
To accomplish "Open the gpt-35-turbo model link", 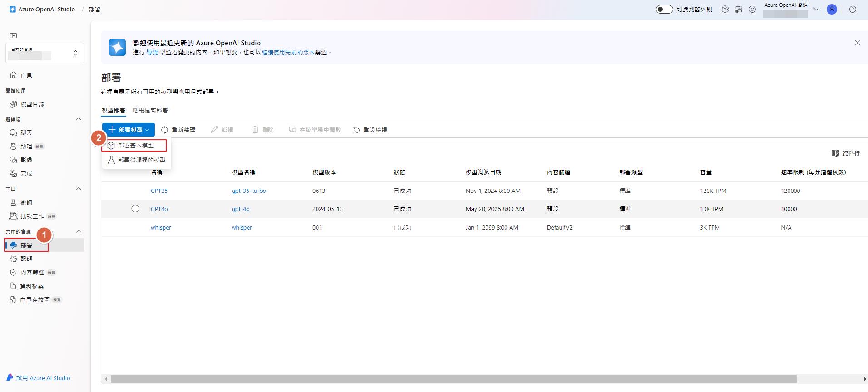I will 249,191.
